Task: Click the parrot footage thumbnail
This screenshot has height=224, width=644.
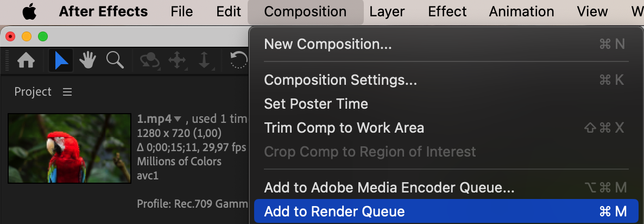Action: 70,148
